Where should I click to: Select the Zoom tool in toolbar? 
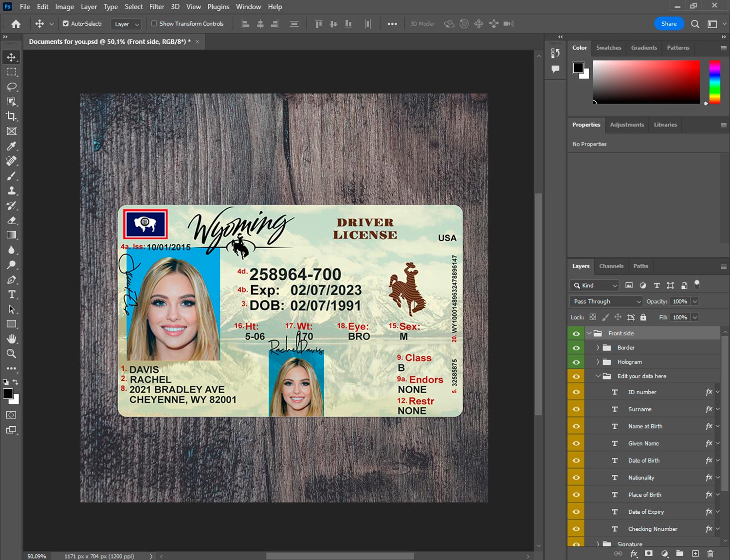coord(12,354)
